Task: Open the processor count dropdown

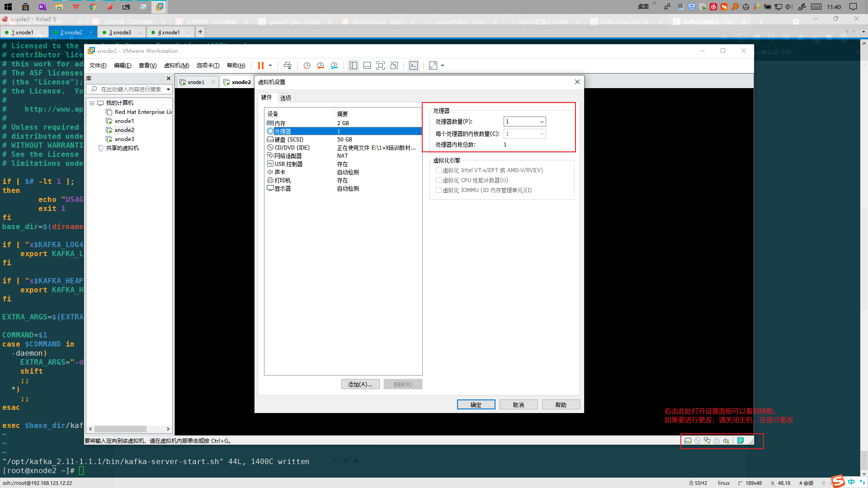Action: [x=541, y=122]
